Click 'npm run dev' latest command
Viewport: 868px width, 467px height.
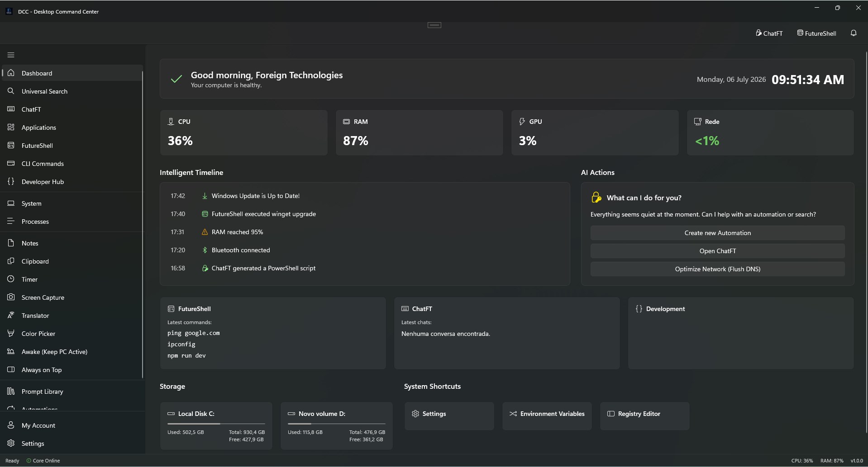(186, 355)
